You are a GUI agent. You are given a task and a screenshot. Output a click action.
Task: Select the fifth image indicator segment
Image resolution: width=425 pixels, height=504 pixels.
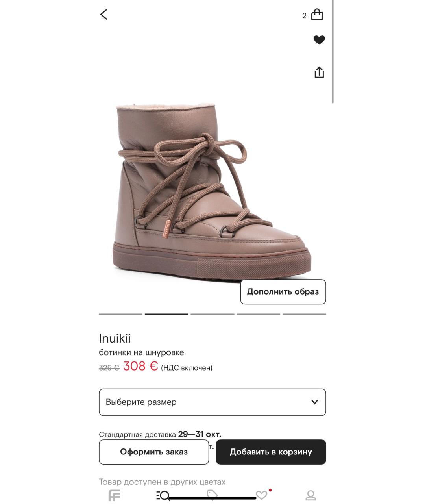[304, 314]
